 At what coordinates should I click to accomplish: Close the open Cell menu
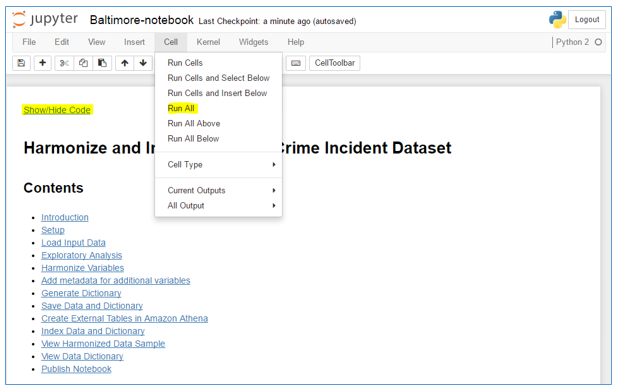click(171, 42)
